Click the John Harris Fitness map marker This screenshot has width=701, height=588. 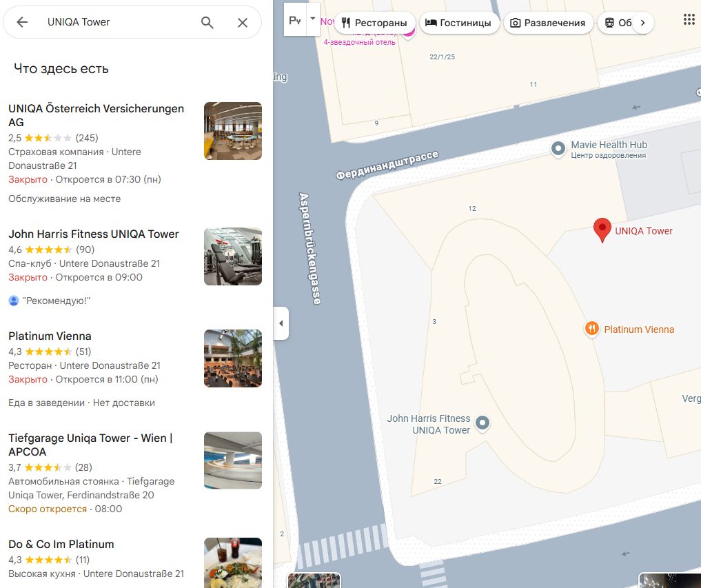tap(483, 423)
